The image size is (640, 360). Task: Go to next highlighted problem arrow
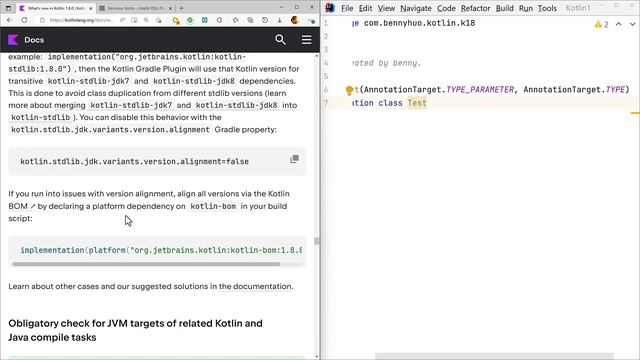click(x=632, y=24)
